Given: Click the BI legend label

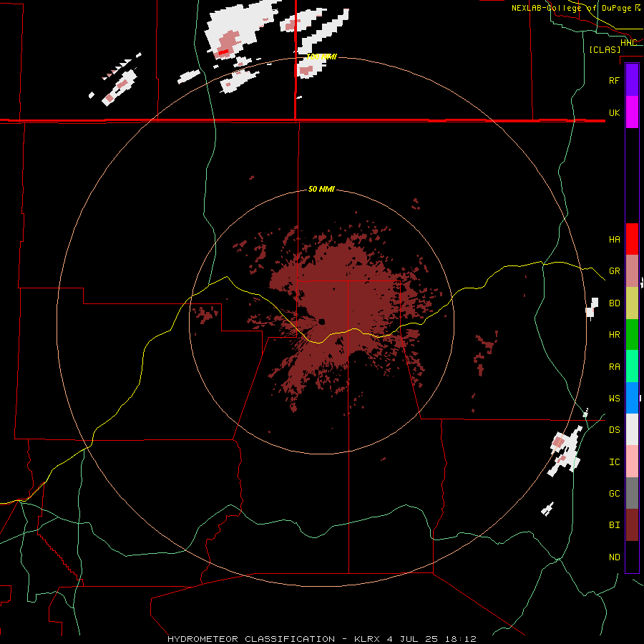Looking at the screenshot, I should click(x=614, y=525).
